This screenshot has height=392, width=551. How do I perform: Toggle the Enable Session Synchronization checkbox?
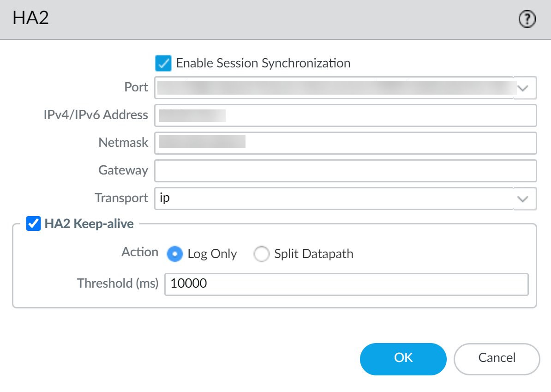(163, 63)
